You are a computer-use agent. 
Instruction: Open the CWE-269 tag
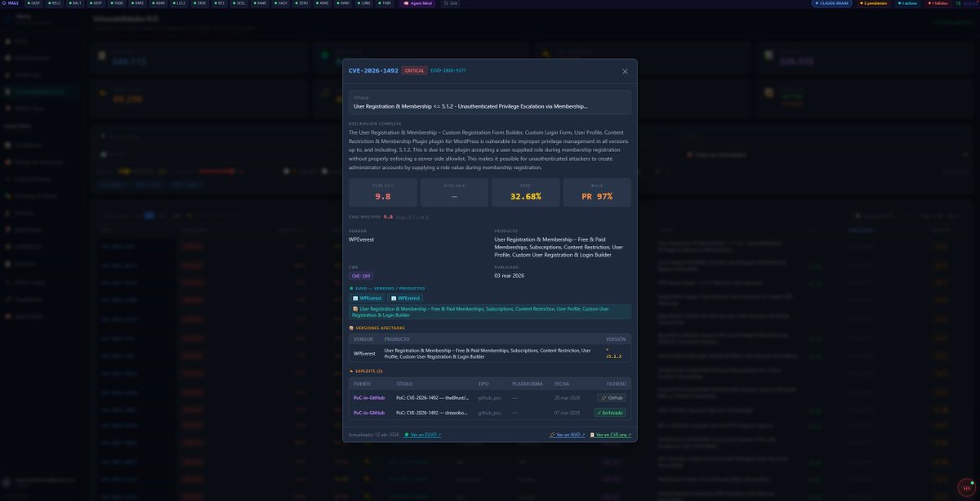(x=361, y=276)
